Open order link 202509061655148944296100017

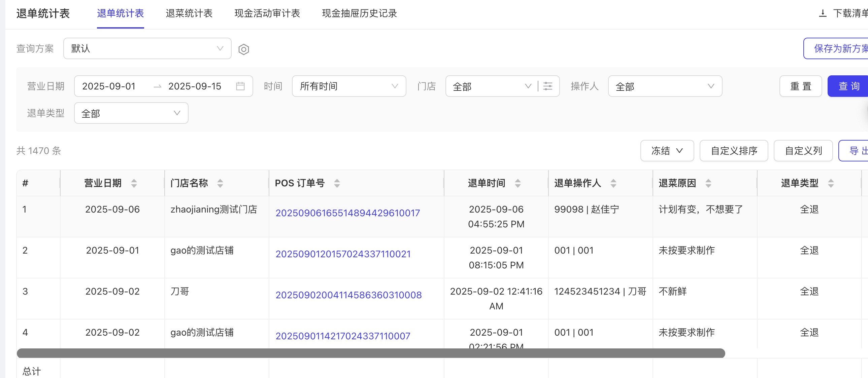coord(347,213)
